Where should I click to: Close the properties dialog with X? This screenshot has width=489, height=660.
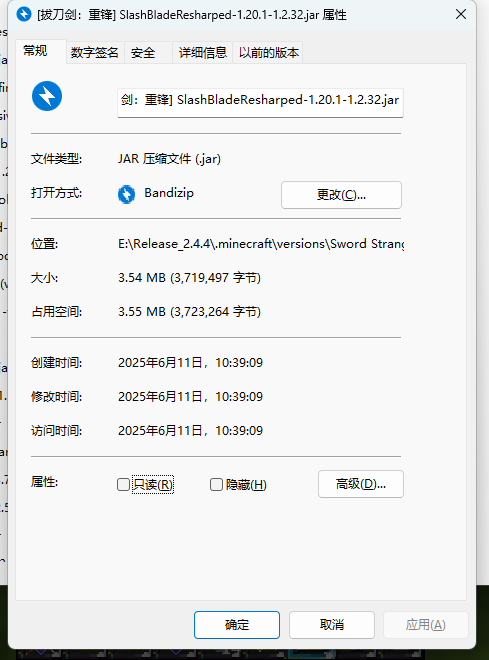461,14
